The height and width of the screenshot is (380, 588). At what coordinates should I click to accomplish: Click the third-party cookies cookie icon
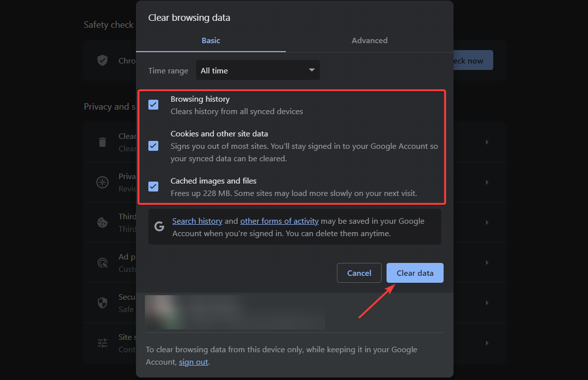coord(102,222)
